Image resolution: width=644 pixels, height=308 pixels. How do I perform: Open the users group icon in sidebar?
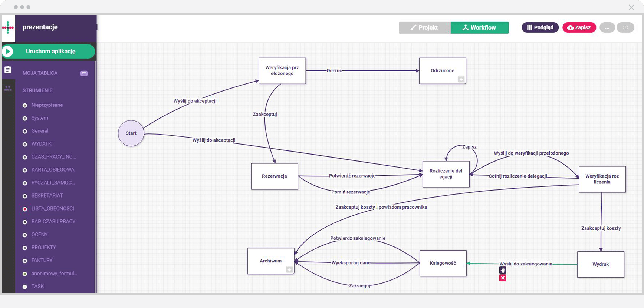8,88
